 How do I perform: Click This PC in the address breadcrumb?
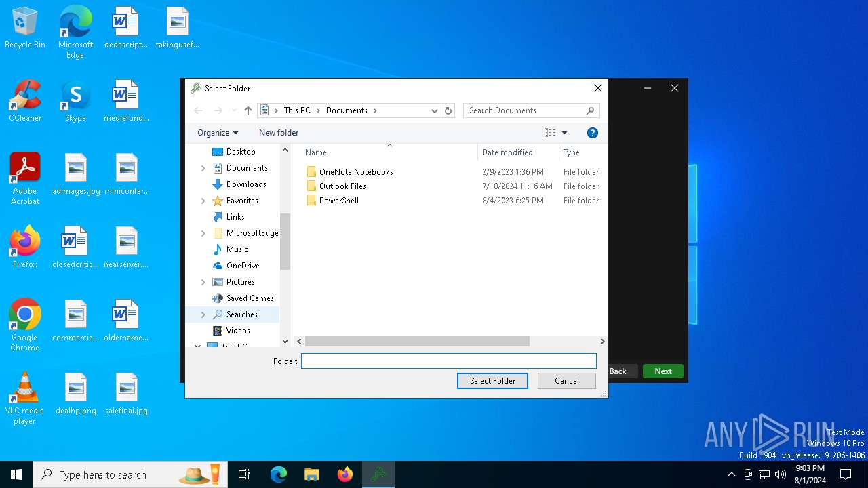tap(297, 110)
